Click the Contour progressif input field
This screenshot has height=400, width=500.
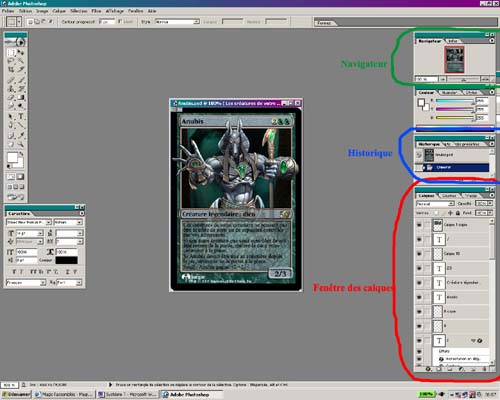pyautogui.click(x=107, y=22)
